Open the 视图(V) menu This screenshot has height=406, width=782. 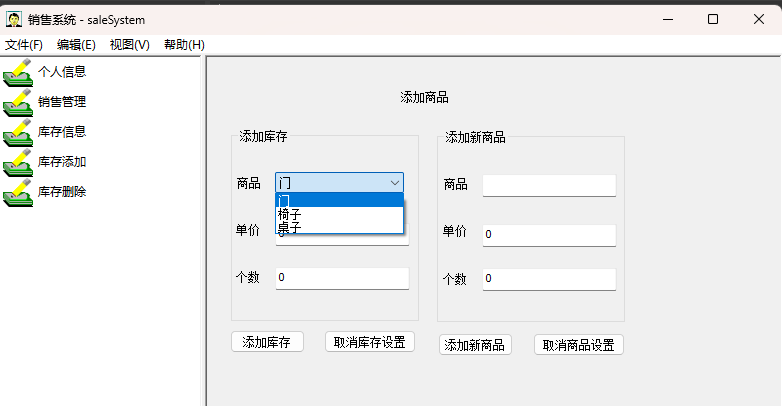130,45
